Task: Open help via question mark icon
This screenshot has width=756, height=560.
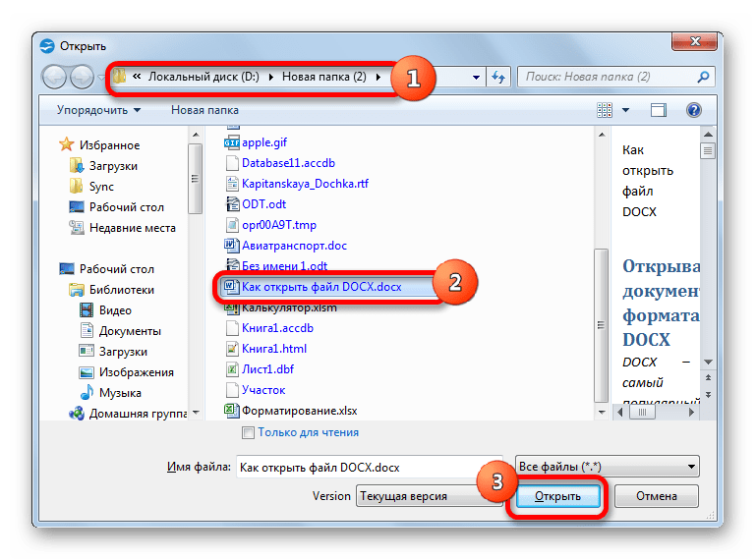Action: (x=694, y=110)
